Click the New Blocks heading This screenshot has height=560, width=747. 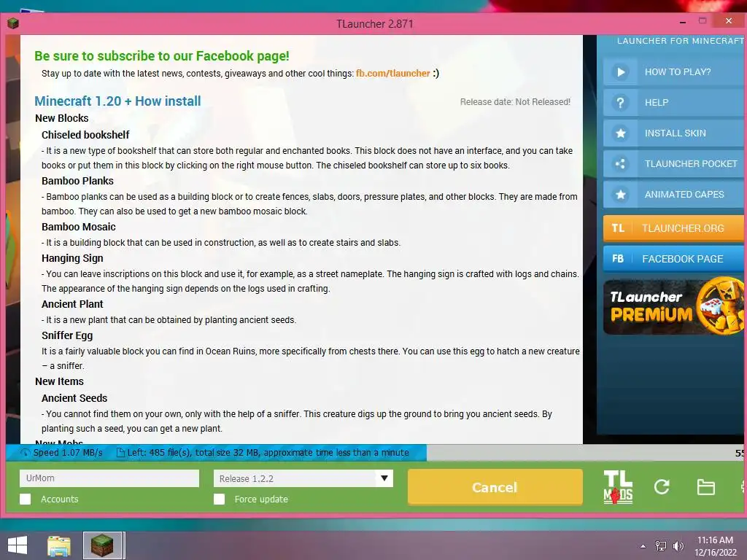pos(62,118)
